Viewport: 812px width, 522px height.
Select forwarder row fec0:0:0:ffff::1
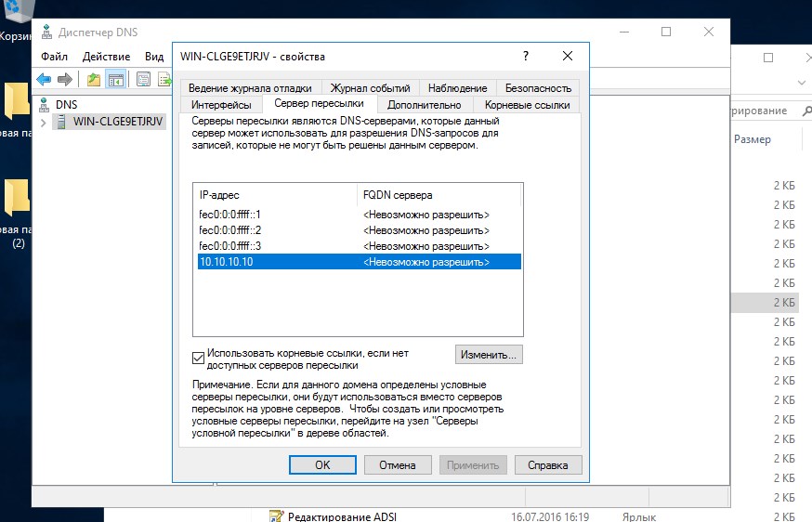[359, 215]
